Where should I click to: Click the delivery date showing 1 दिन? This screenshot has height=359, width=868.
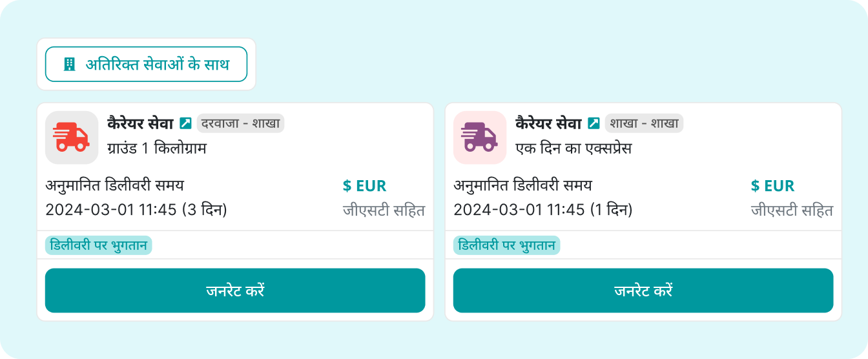(543, 210)
